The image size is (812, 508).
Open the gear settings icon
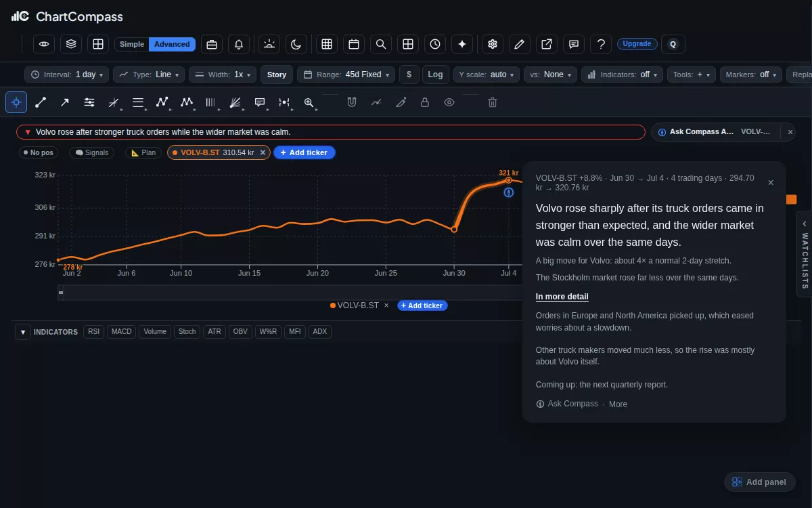(493, 44)
